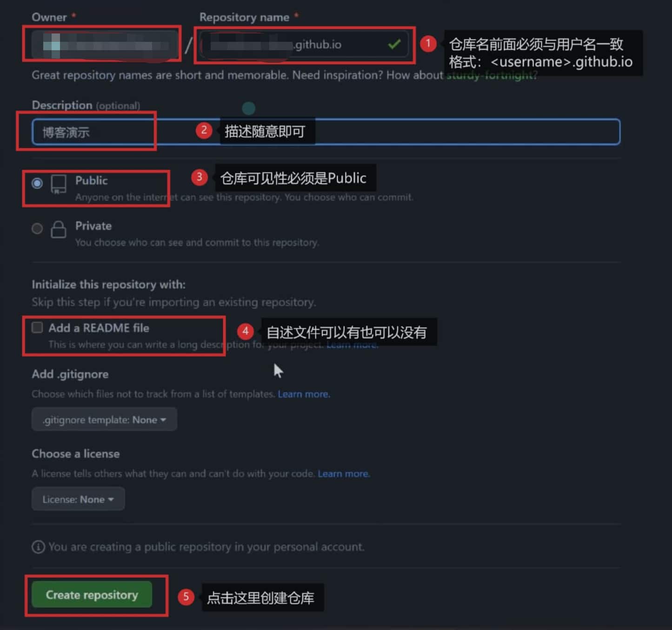Click red annotation circle number 3
Image resolution: width=672 pixels, height=630 pixels.
pos(199,177)
